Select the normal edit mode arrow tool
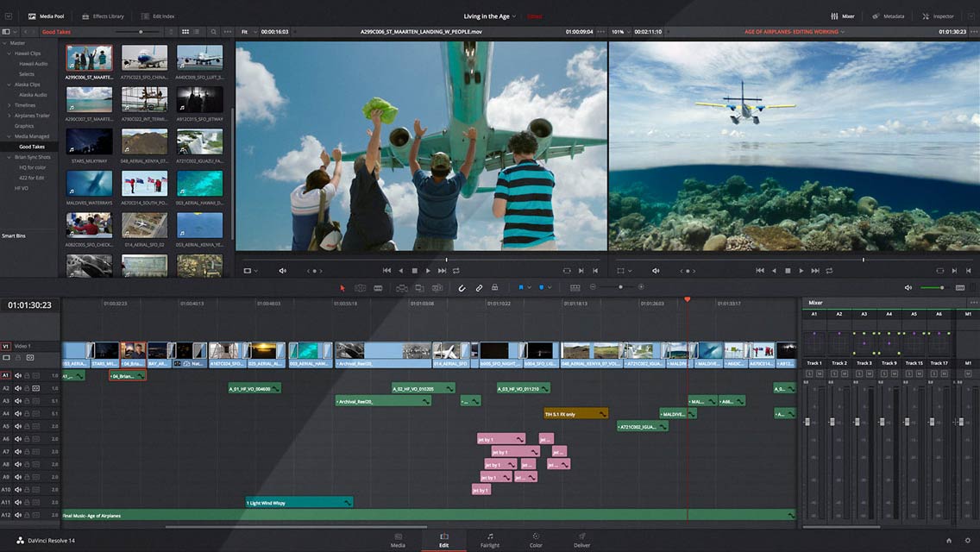980x552 pixels. 342,288
